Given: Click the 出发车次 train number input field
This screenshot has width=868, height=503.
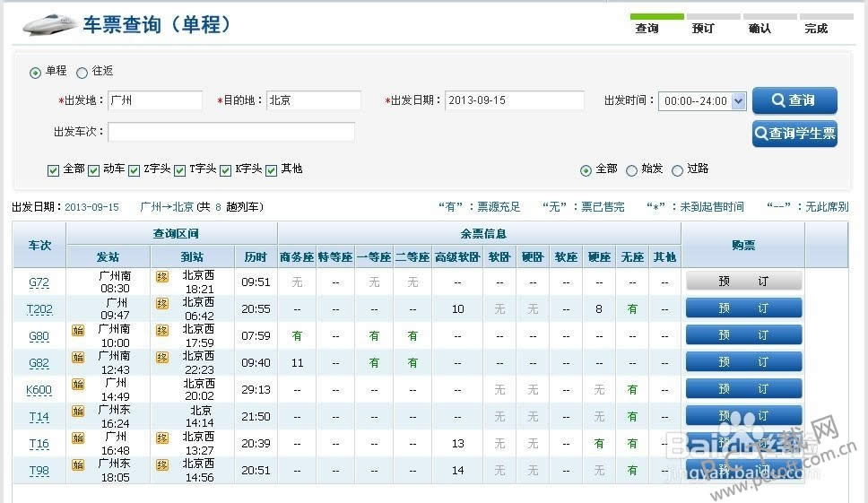Looking at the screenshot, I should 231,132.
